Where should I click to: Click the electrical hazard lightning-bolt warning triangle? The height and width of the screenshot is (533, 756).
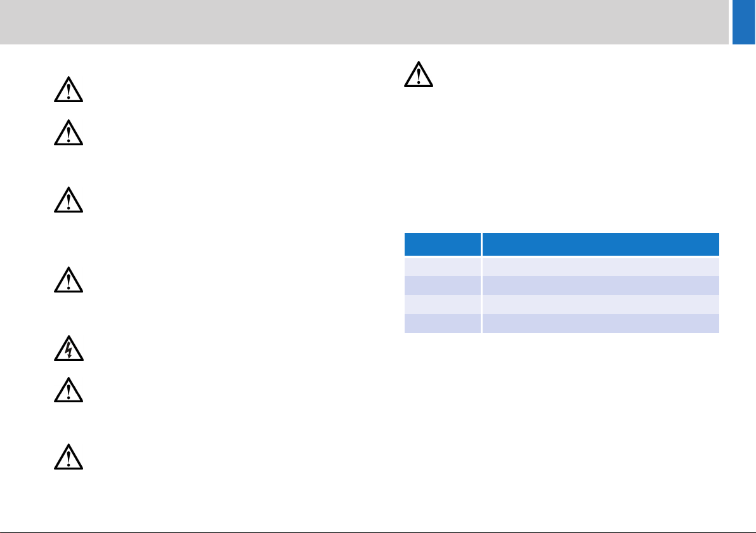point(68,348)
